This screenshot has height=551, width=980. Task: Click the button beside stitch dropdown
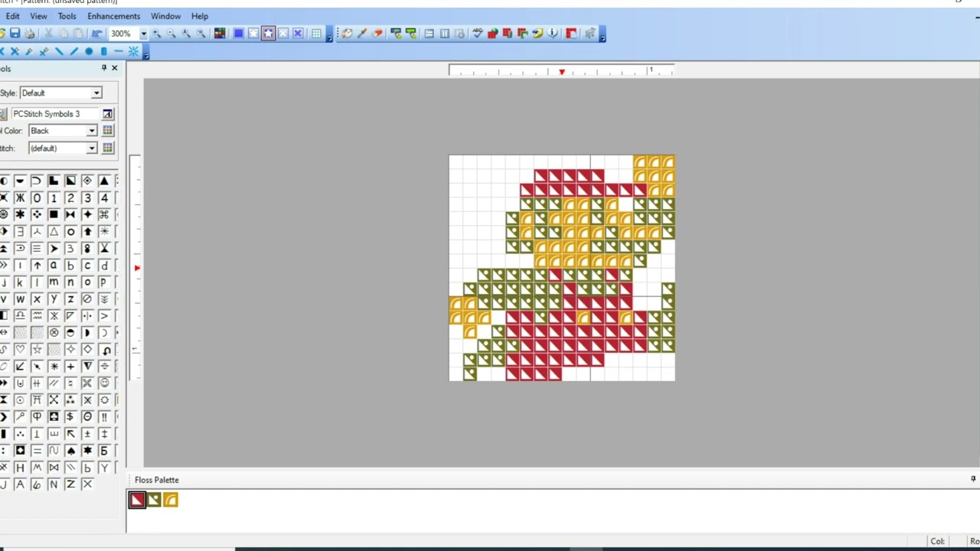(107, 148)
